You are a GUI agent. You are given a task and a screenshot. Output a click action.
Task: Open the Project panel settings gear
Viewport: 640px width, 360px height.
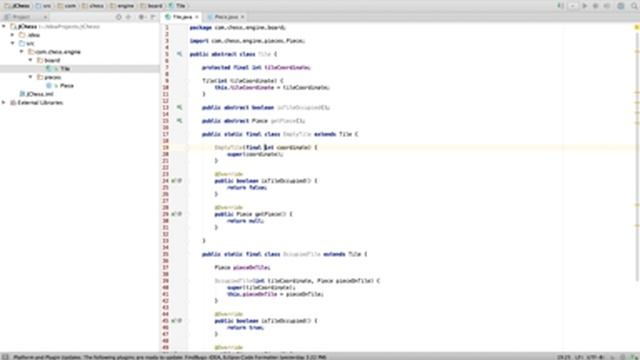(x=142, y=17)
